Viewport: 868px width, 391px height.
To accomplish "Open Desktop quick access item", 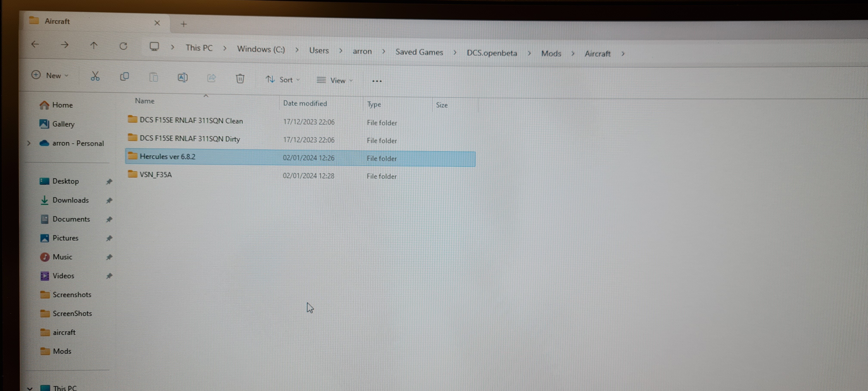I will 59,181.
